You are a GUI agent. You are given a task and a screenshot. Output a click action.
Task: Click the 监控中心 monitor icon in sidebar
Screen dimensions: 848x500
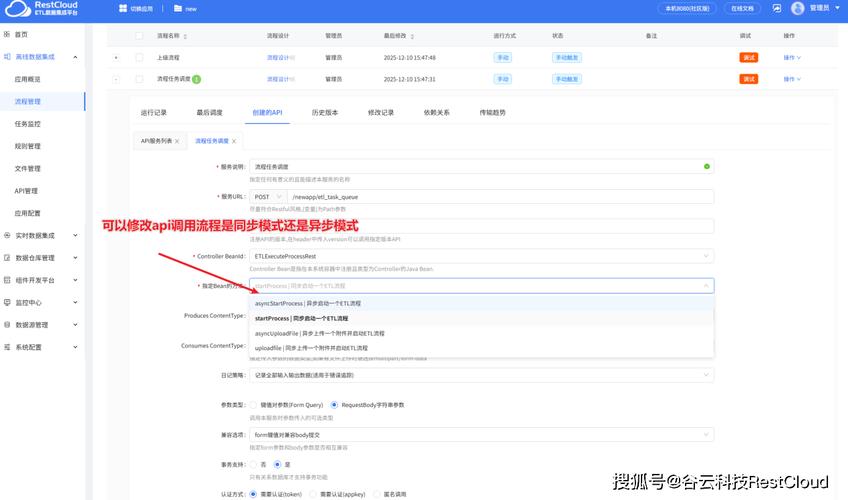pyautogui.click(x=8, y=302)
